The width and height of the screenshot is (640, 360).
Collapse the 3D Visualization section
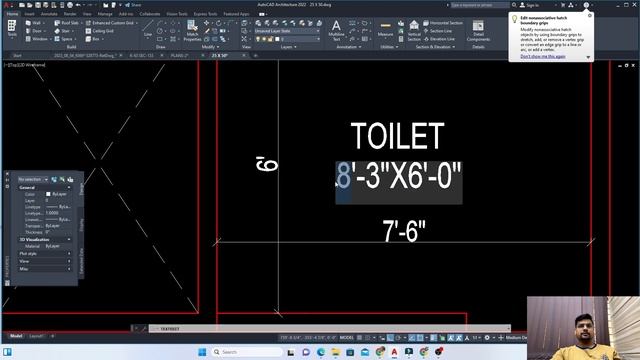69,240
